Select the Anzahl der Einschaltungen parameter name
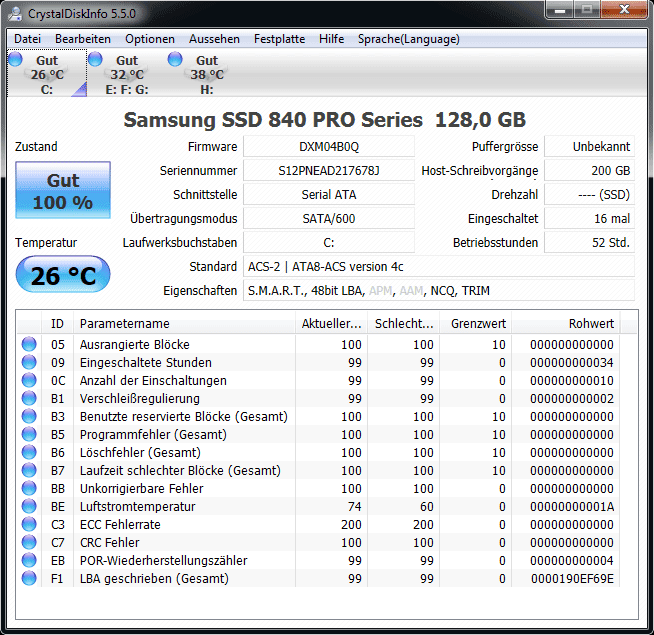The height and width of the screenshot is (635, 654). pos(153,380)
